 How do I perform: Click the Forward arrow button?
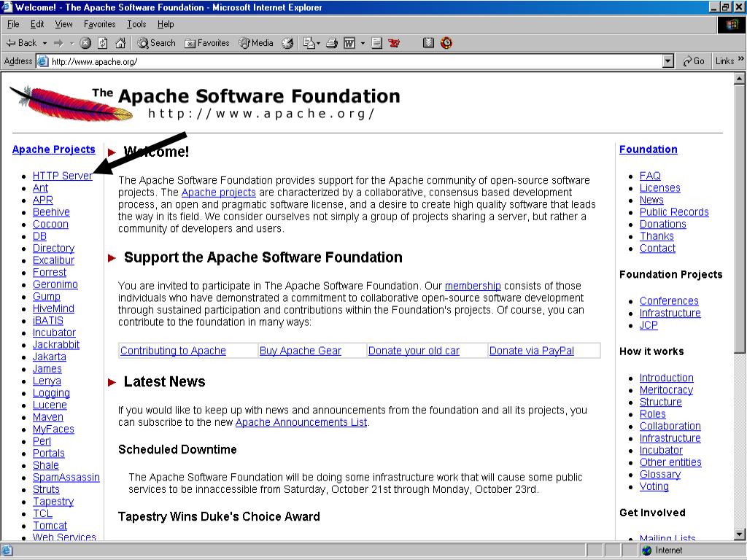coord(58,43)
